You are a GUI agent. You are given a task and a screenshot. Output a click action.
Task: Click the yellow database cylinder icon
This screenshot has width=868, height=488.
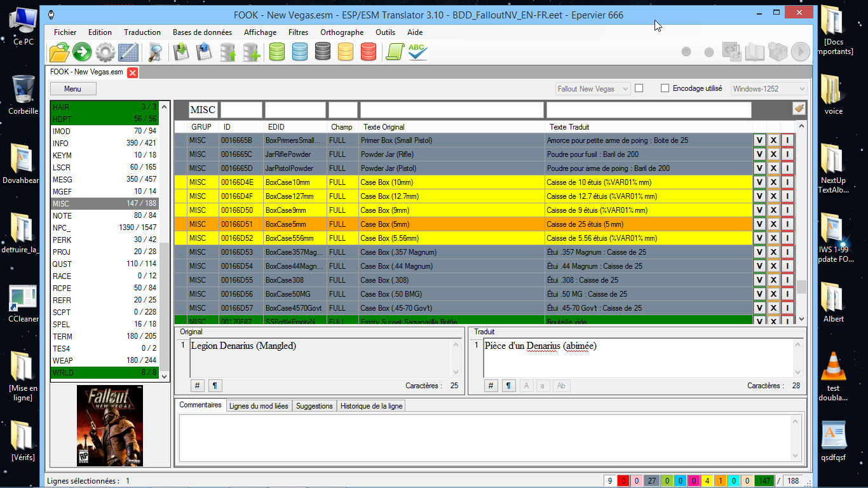click(x=346, y=52)
